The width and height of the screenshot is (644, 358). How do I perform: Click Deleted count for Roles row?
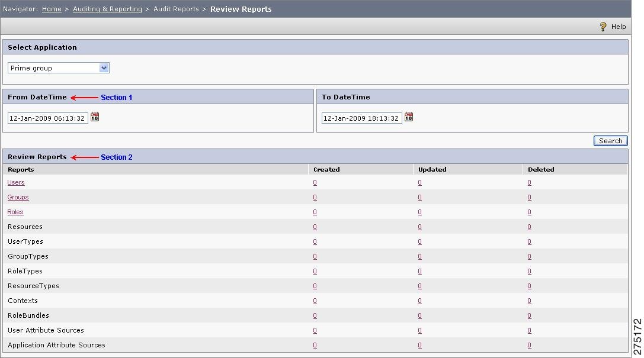point(530,212)
